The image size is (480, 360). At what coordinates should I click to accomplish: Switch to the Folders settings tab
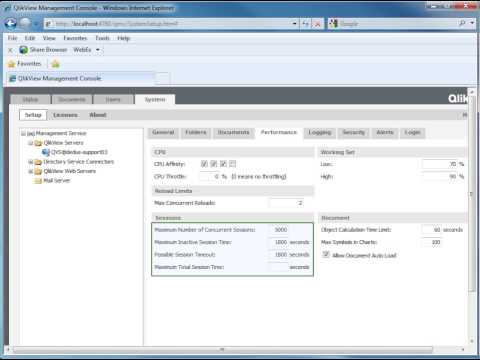click(x=196, y=133)
